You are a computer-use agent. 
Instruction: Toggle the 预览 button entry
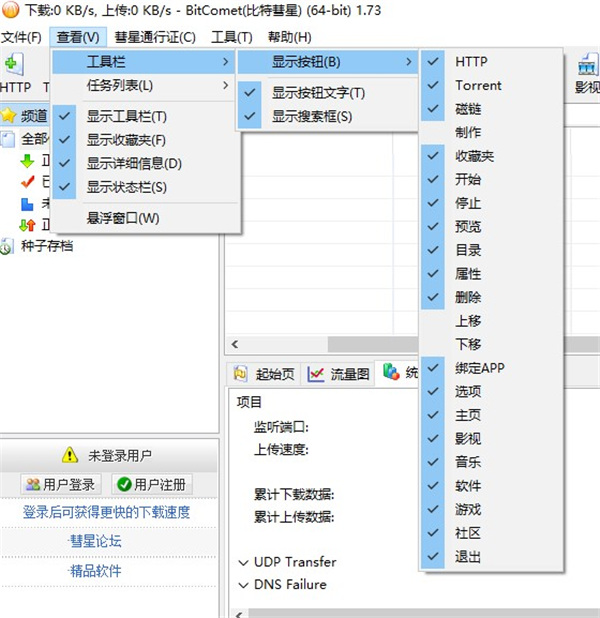(x=491, y=227)
